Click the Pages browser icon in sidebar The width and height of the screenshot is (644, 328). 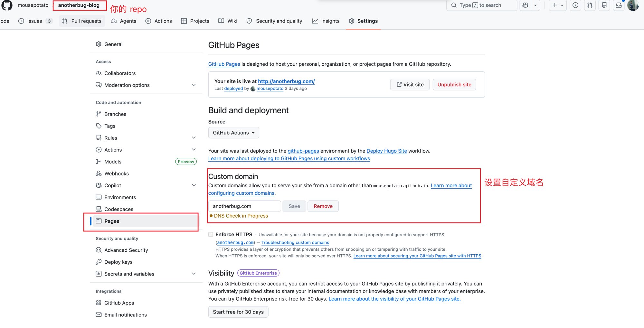(x=99, y=221)
